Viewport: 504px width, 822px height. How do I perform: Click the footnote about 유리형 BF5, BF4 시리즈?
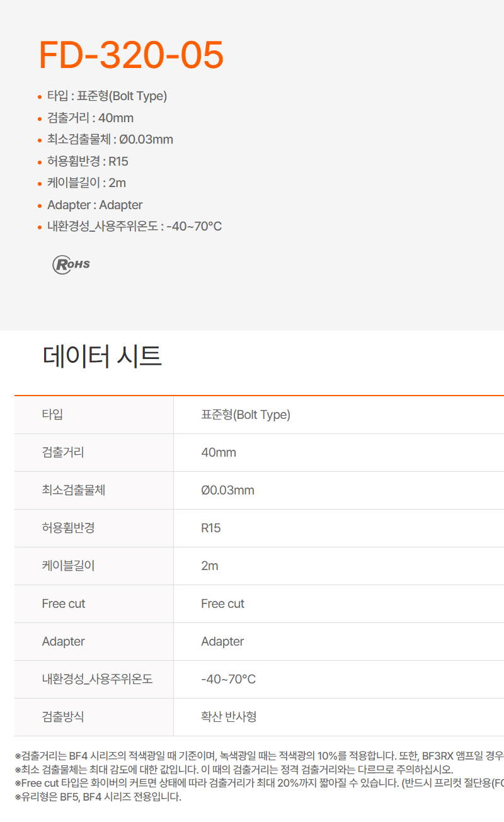tap(98, 797)
